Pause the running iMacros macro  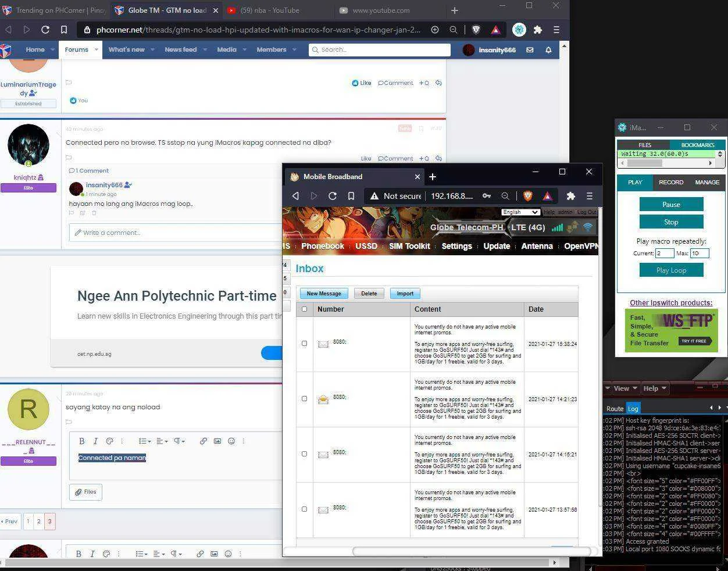[671, 205]
